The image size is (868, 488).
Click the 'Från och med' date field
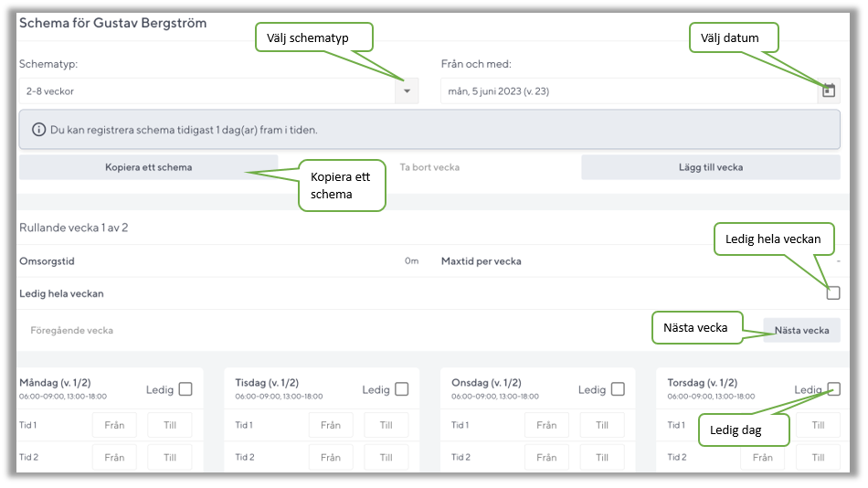pos(627,90)
